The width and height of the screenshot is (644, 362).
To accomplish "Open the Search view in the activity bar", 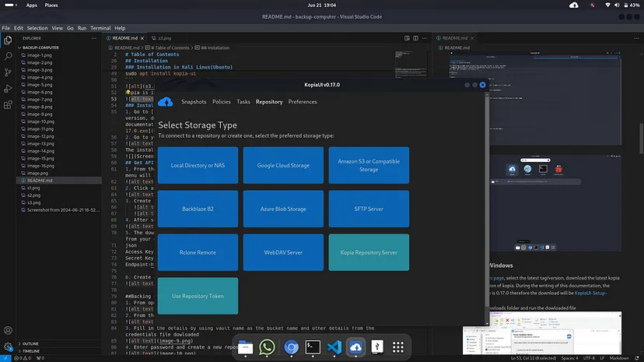I will tap(8, 56).
